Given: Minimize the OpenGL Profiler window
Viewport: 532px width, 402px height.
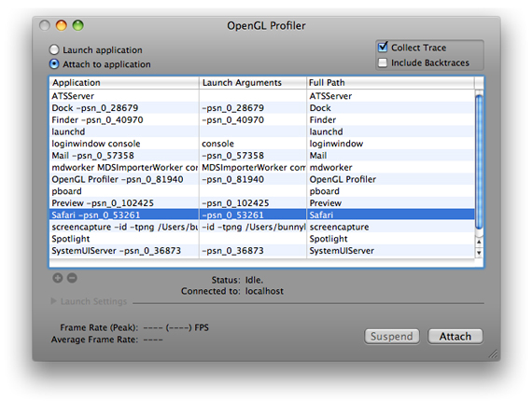Looking at the screenshot, I should point(62,25).
